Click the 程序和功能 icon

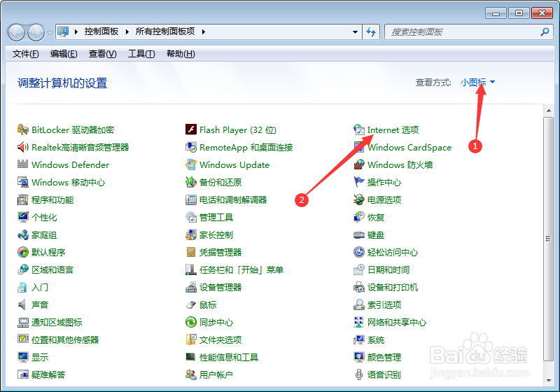click(23, 199)
